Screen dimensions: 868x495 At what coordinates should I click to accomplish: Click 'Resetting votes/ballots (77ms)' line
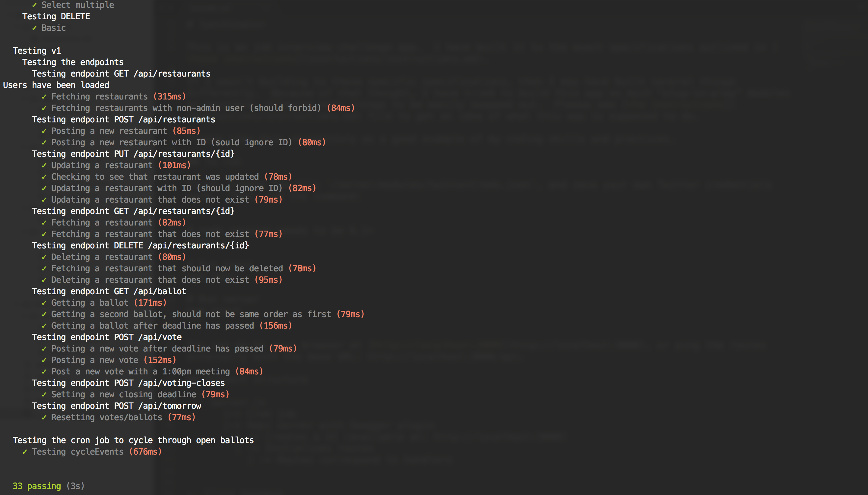[119, 418]
